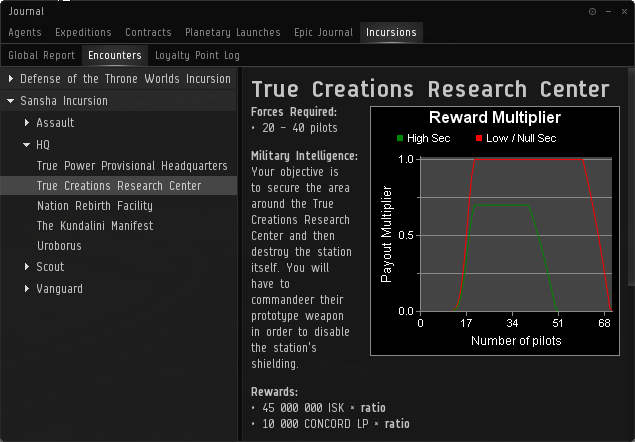
Task: Click the '10 000 CONCORD LP' reward line
Action: (330, 424)
